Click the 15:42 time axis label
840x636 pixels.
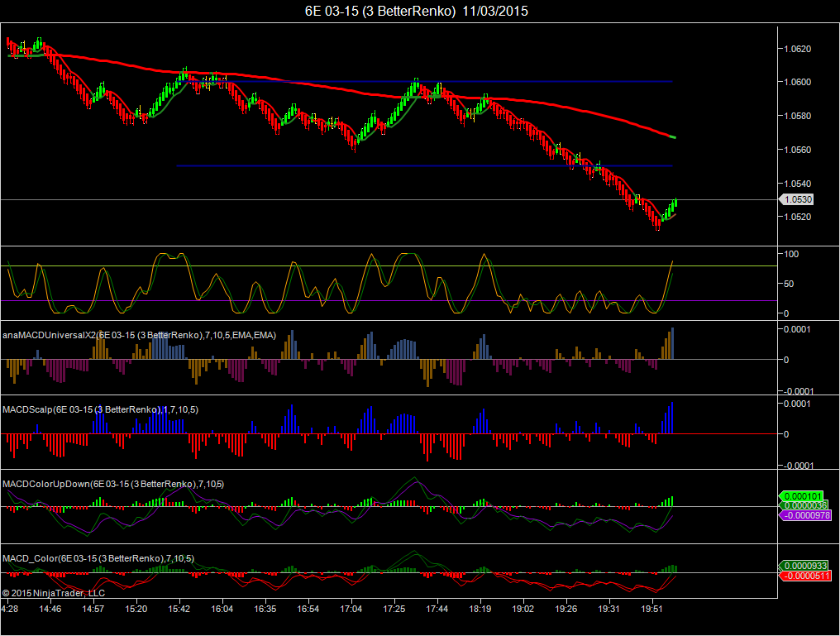(179, 609)
